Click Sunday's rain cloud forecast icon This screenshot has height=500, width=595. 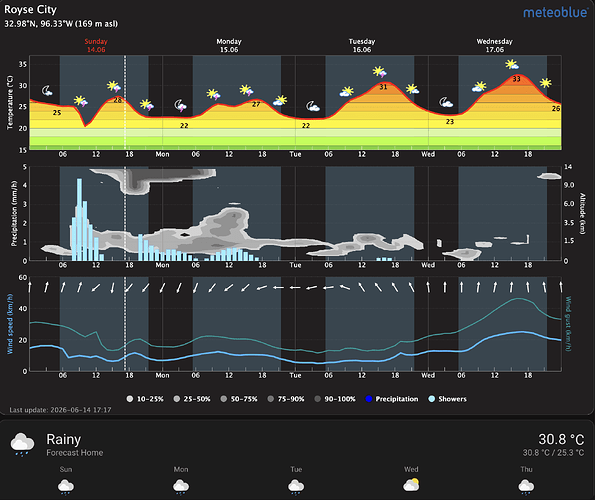(66, 487)
